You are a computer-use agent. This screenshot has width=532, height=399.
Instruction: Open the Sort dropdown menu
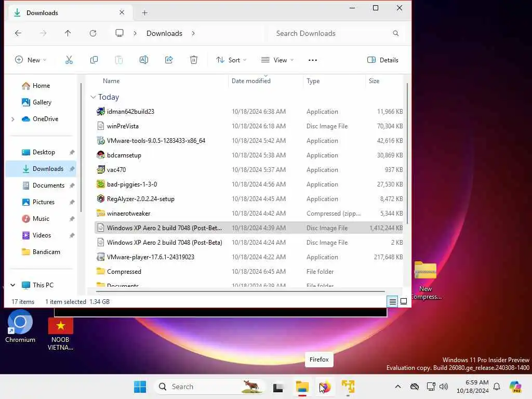point(231,60)
